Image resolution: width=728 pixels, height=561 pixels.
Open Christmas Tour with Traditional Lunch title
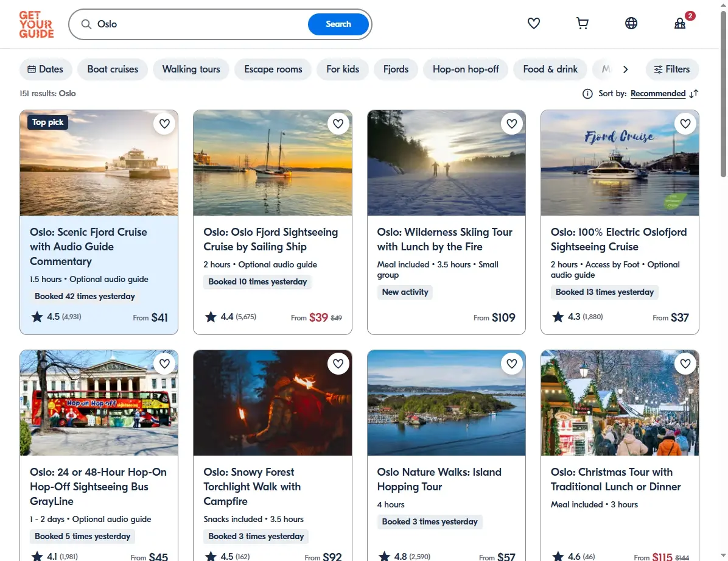point(615,479)
